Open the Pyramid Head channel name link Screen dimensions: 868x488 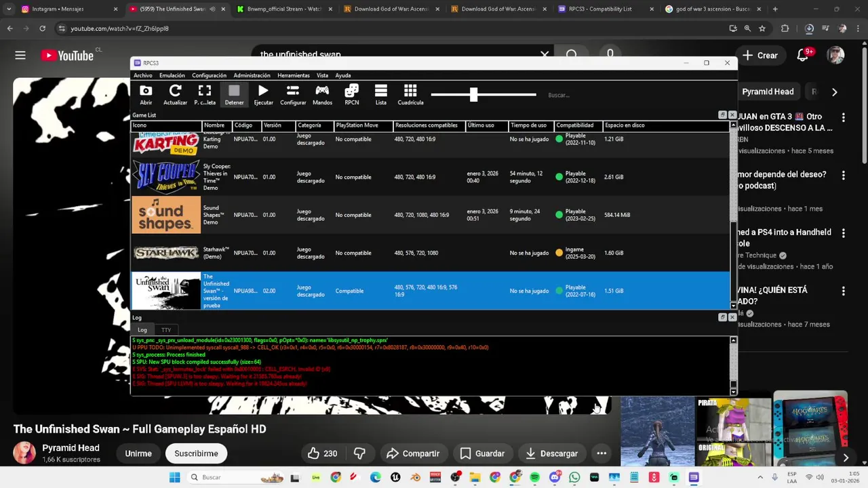click(x=71, y=448)
